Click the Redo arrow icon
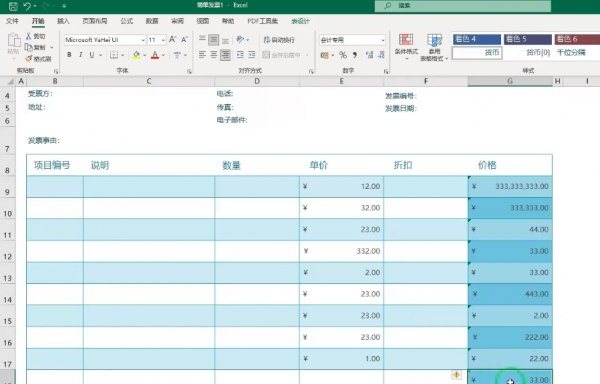 [46, 6]
